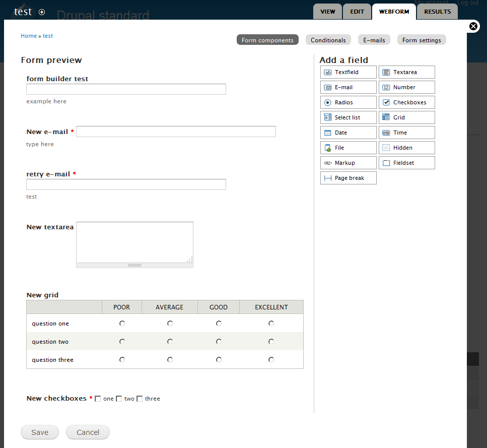The height and width of the screenshot is (448, 487).
Task: Select Poor for question three
Action: (122, 359)
